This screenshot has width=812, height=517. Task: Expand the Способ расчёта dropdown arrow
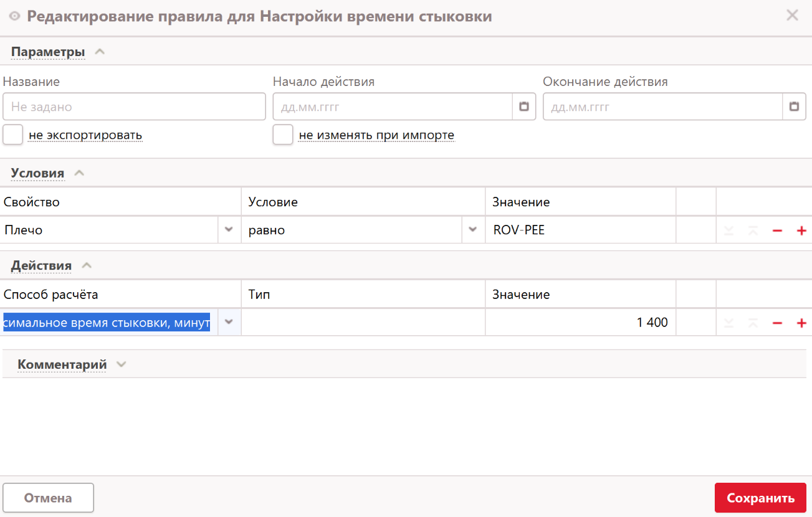(229, 322)
